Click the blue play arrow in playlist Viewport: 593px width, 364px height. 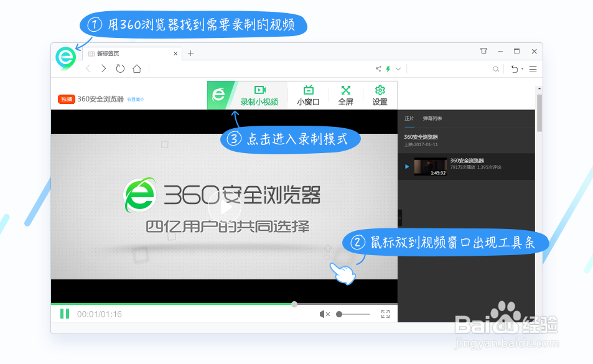(x=407, y=166)
